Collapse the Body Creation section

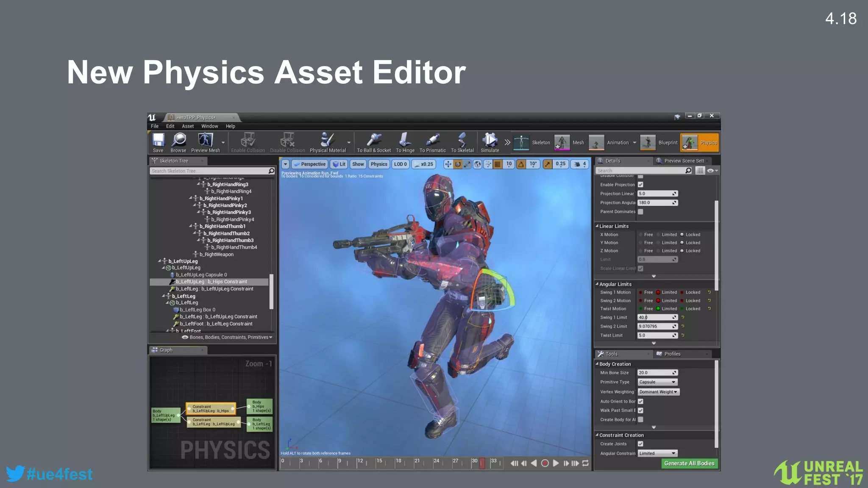click(x=597, y=364)
